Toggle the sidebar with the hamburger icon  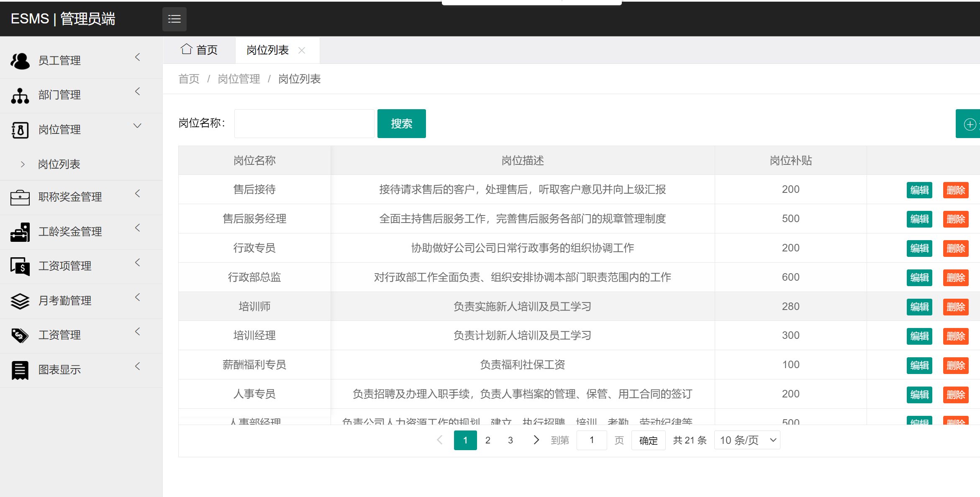click(174, 19)
